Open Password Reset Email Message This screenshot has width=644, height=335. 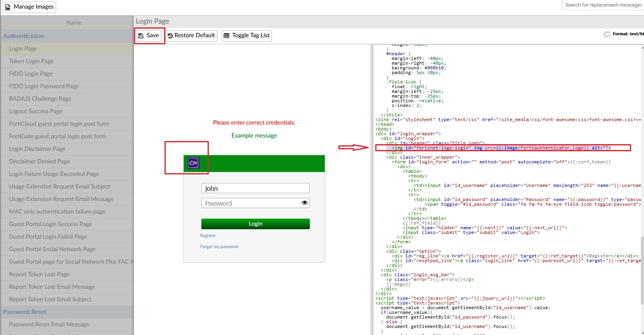point(67,324)
